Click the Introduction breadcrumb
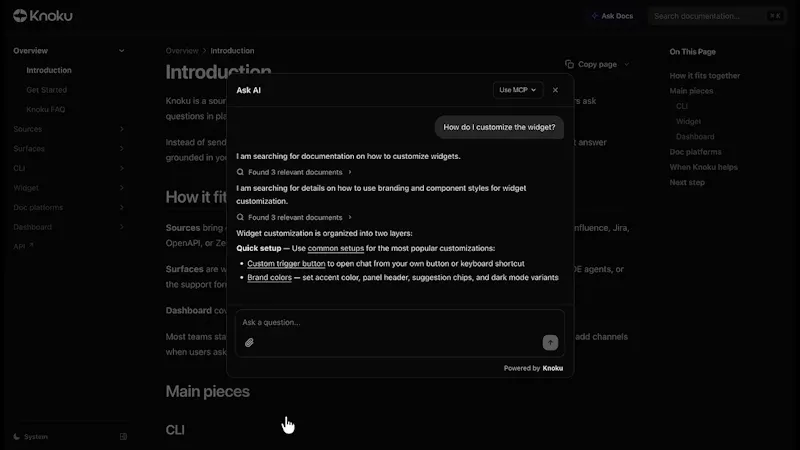The image size is (800, 450). point(232,51)
